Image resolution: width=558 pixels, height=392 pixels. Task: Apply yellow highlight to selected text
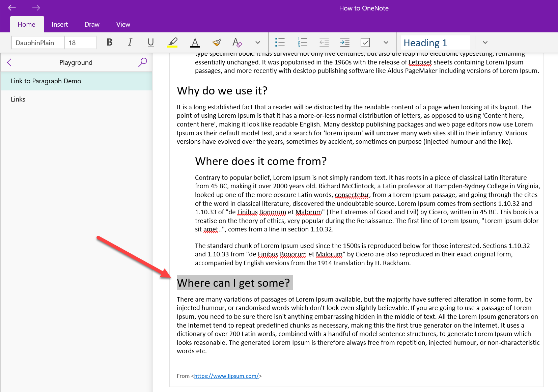[173, 43]
